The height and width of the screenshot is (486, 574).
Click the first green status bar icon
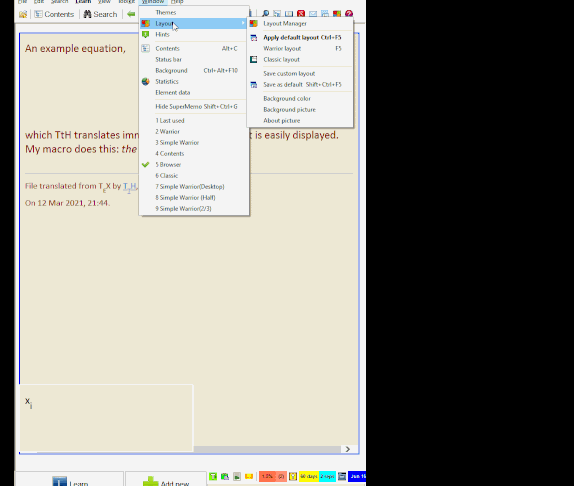tap(213, 476)
